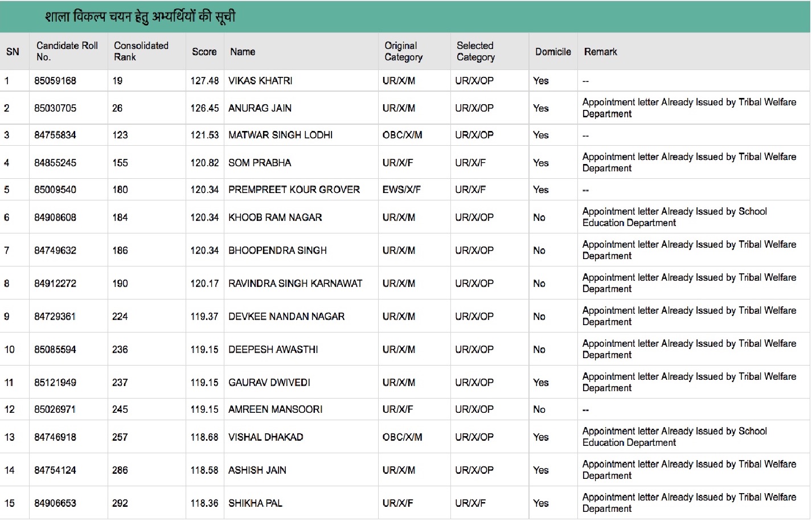This screenshot has height=521, width=812.
Task: Click the Score column header
Action: coord(204,52)
